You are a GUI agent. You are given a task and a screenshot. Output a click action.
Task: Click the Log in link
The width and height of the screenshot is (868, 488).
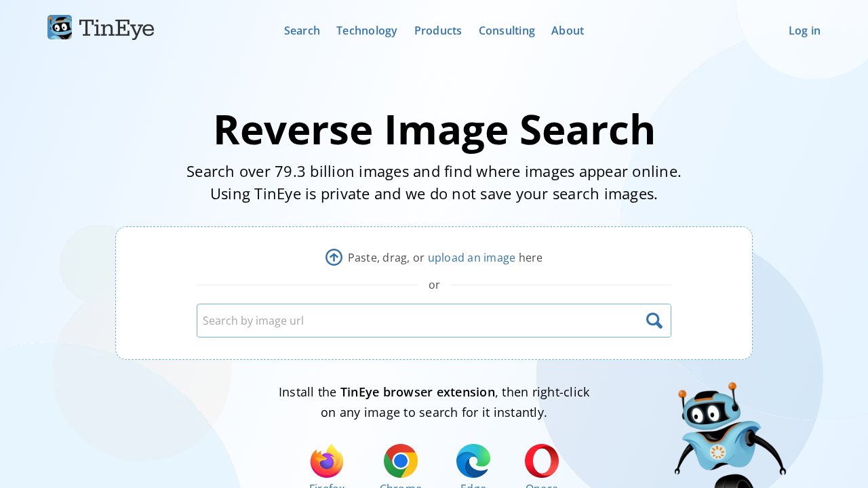804,29
